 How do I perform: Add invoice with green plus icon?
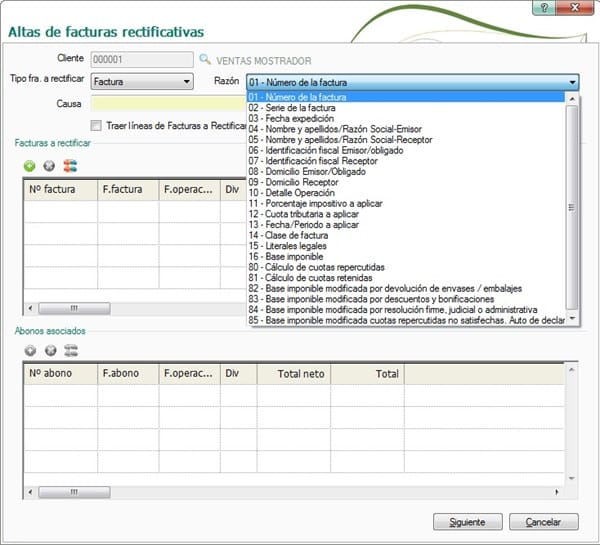point(30,165)
